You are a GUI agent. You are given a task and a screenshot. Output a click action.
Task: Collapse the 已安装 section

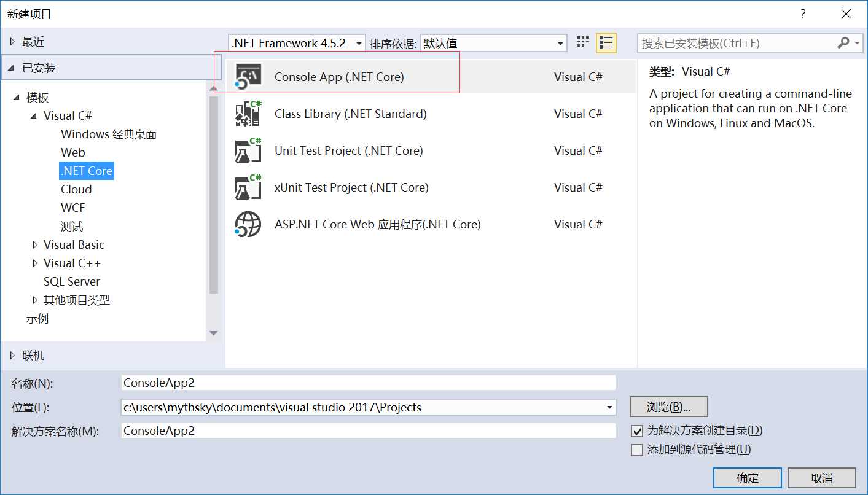(12, 68)
